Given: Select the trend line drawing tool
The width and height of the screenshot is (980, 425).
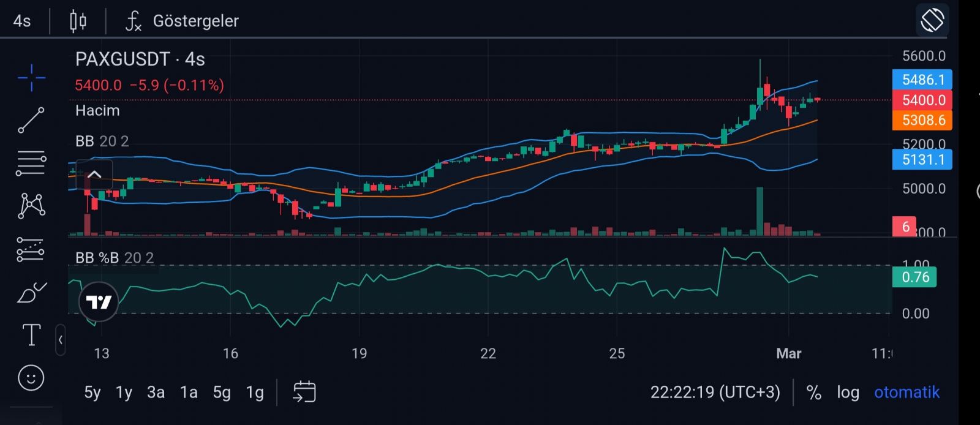Looking at the screenshot, I should pyautogui.click(x=31, y=120).
